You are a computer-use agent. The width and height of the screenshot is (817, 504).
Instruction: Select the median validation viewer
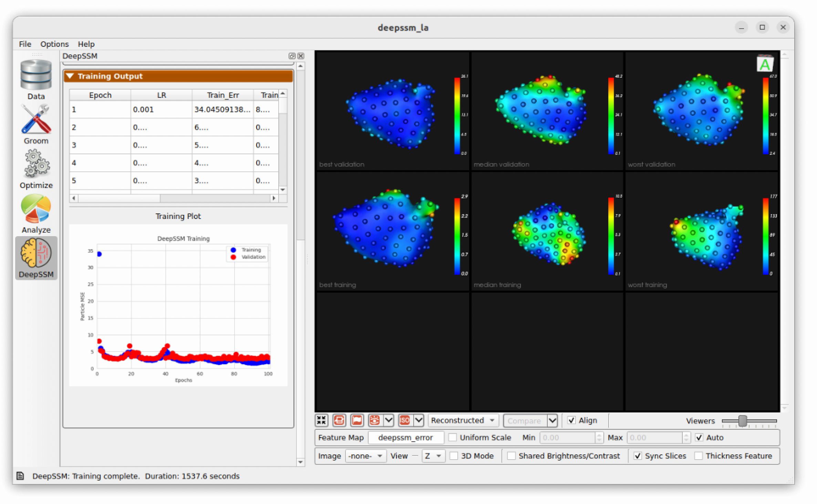point(547,111)
